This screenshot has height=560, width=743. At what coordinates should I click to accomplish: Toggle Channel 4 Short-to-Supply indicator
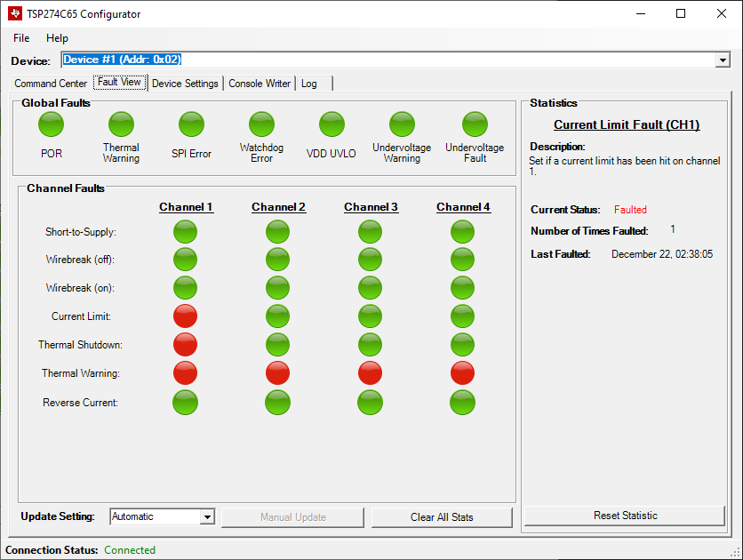coord(462,231)
